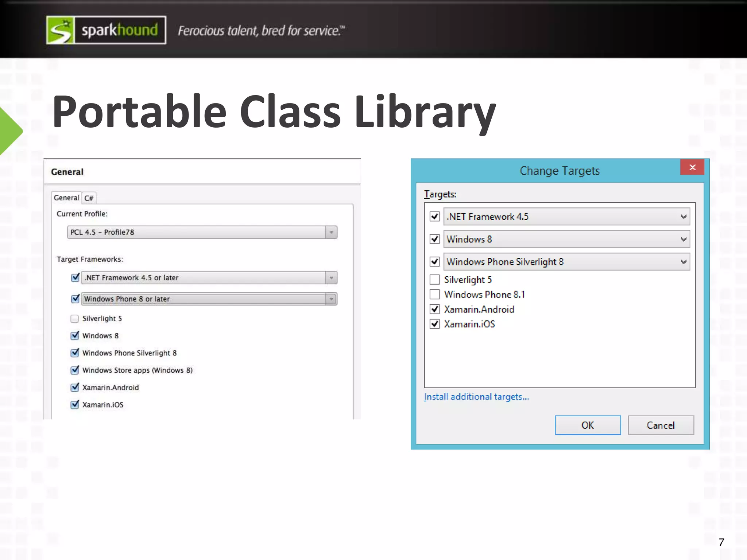The image size is (747, 560).
Task: Expand the .NET Framework 4.5 or later dropdown
Action: (x=209, y=278)
